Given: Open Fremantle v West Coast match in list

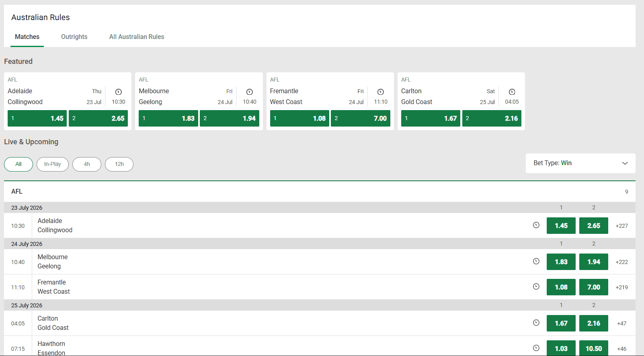Looking at the screenshot, I should (x=53, y=287).
